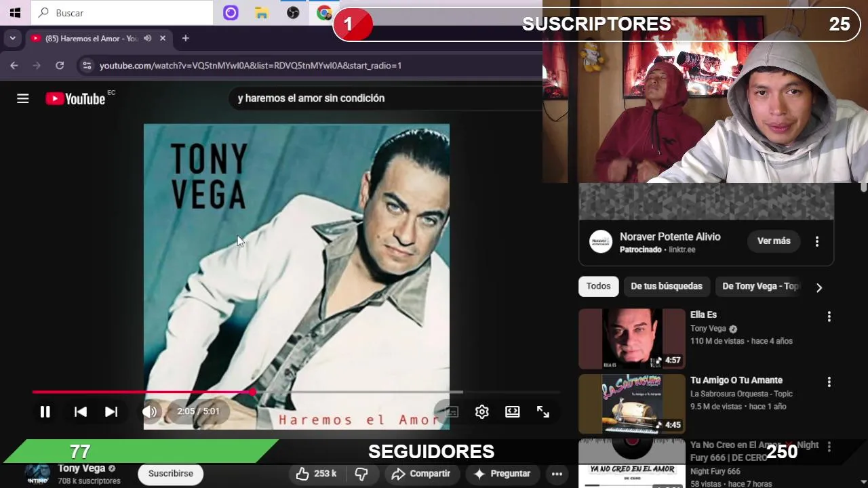The image size is (868, 488).
Task: Go to YouTube home via logo
Action: click(75, 99)
